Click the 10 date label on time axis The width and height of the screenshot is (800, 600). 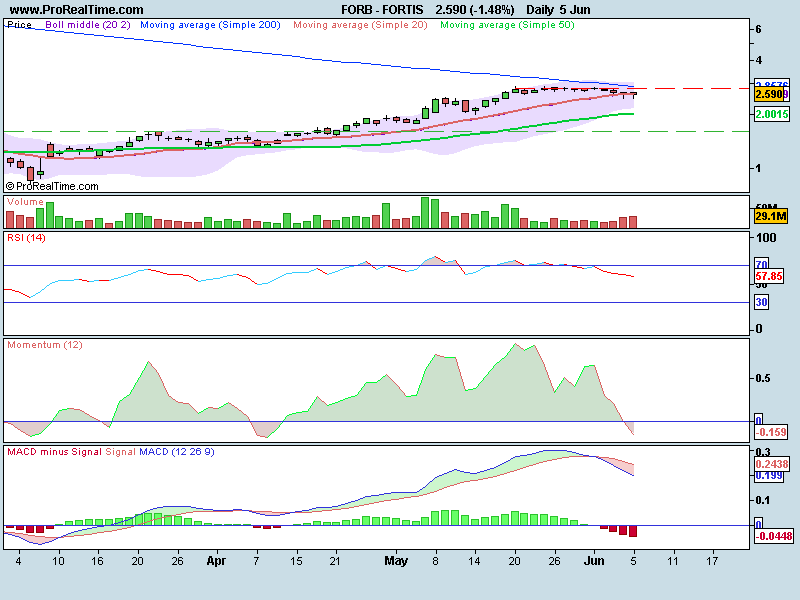click(58, 561)
